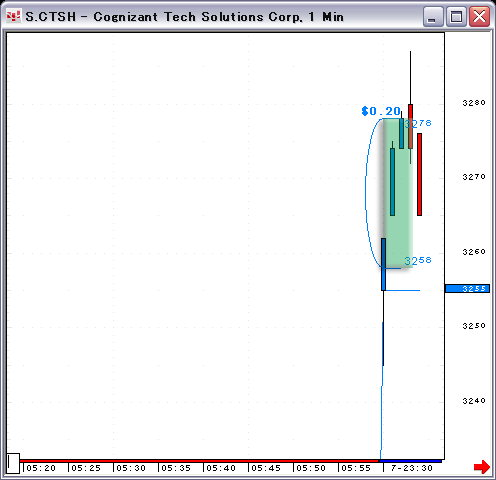Close the CTSH chart window
This screenshot has width=496, height=480.
(479, 17)
